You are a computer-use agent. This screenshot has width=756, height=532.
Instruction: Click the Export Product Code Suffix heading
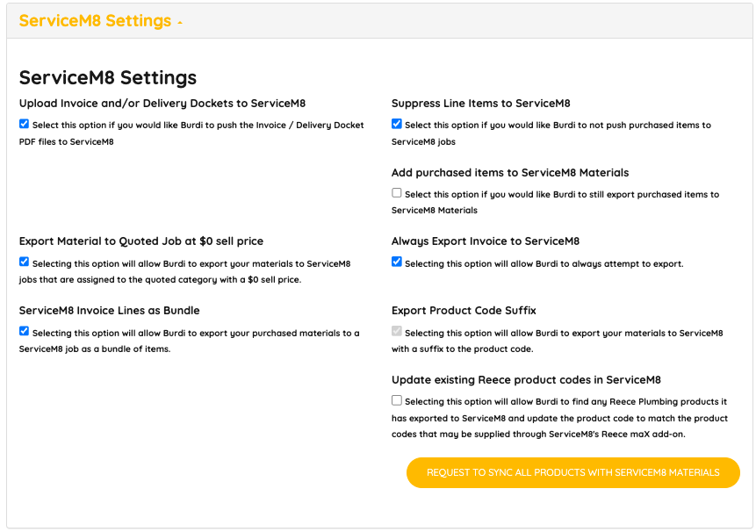click(464, 311)
